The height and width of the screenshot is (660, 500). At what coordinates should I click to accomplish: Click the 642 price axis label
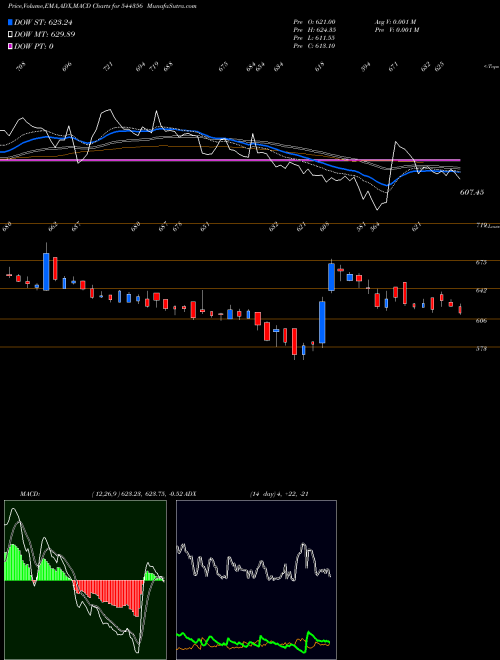[481, 290]
